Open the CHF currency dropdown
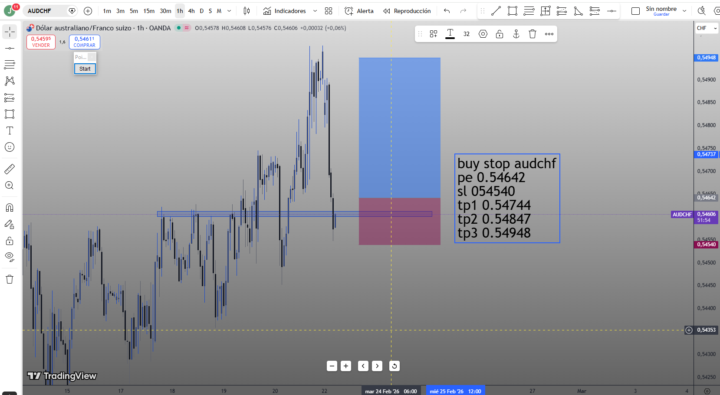Image resolution: width=720 pixels, height=395 pixels. point(706,28)
